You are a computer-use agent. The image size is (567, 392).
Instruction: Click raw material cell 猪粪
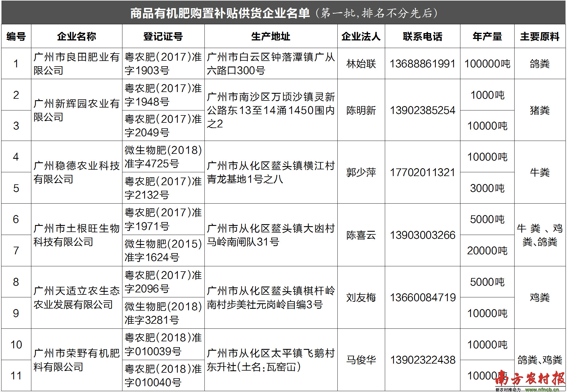pyautogui.click(x=540, y=110)
